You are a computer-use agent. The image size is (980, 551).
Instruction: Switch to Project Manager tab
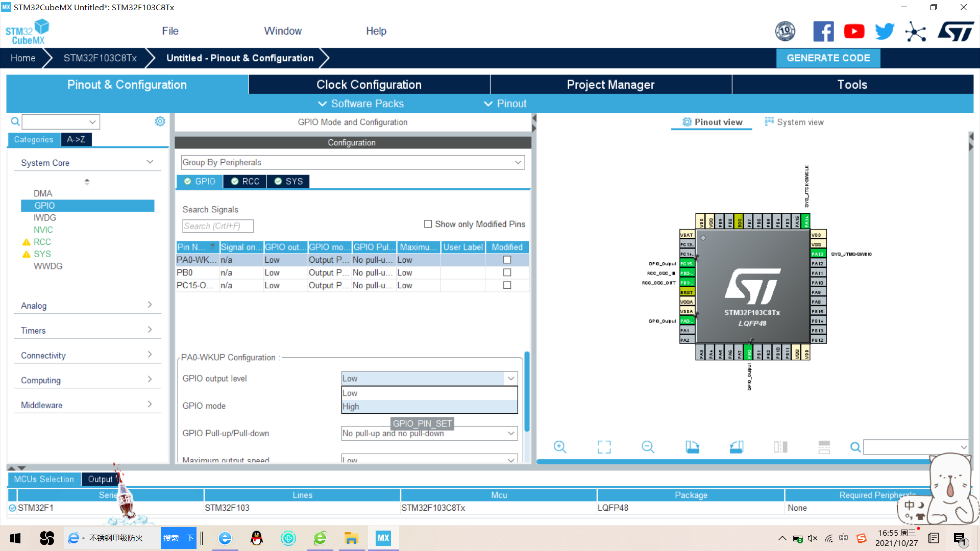coord(610,85)
